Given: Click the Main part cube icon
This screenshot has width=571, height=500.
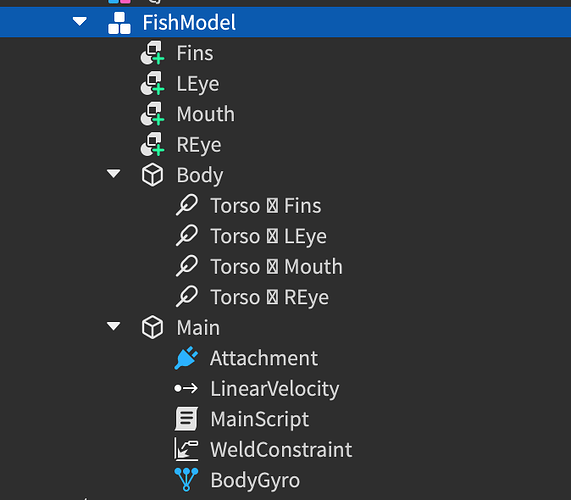Looking at the screenshot, I should [x=152, y=327].
